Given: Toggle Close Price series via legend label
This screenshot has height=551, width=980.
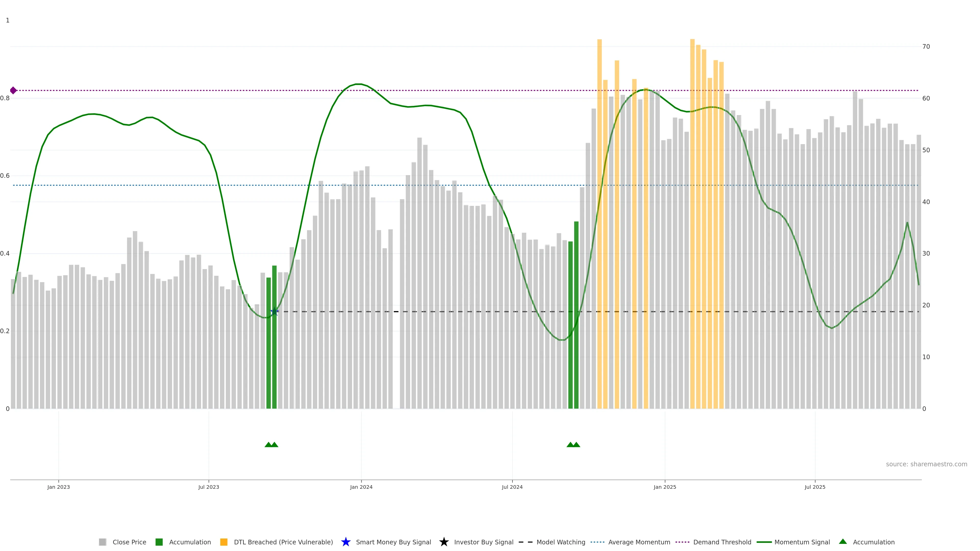Looking at the screenshot, I should [129, 542].
